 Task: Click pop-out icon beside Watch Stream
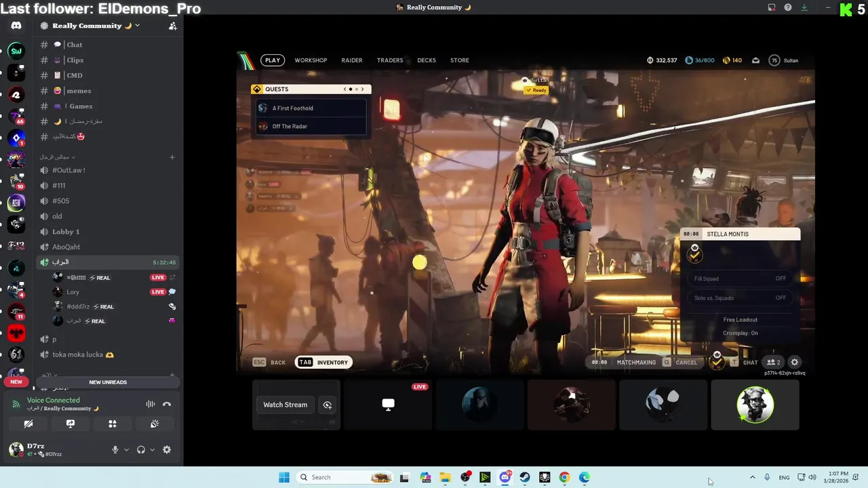point(328,405)
